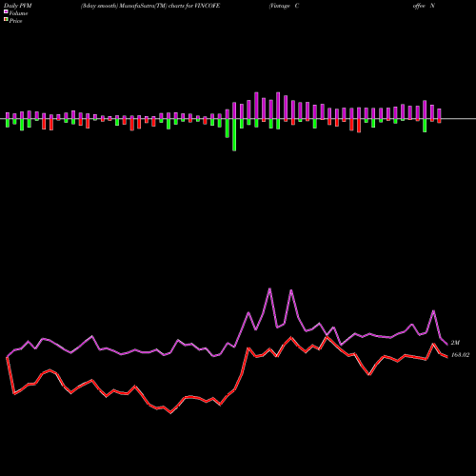Click the red price line's lowest trough

coord(170,412)
